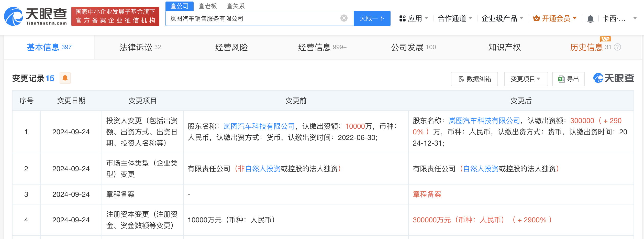Select the 公司发展 tab
The width and height of the screenshot is (644, 239).
[414, 47]
